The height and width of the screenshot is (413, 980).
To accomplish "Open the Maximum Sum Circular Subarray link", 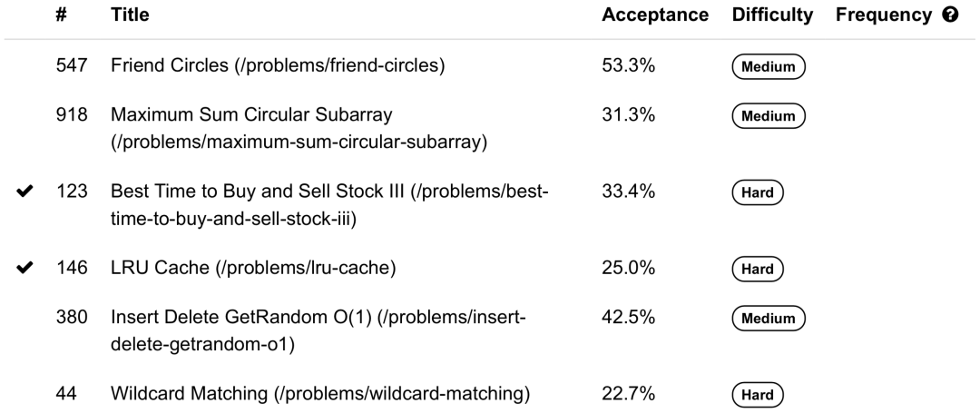I will coord(299,128).
